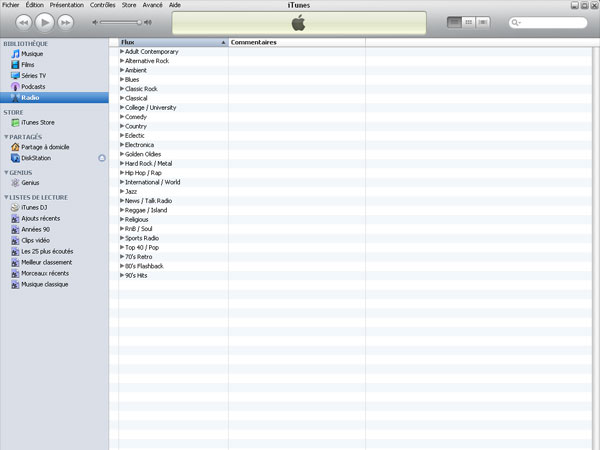Click the Partage à domicile house icon
The image size is (600, 450).
tap(15, 147)
